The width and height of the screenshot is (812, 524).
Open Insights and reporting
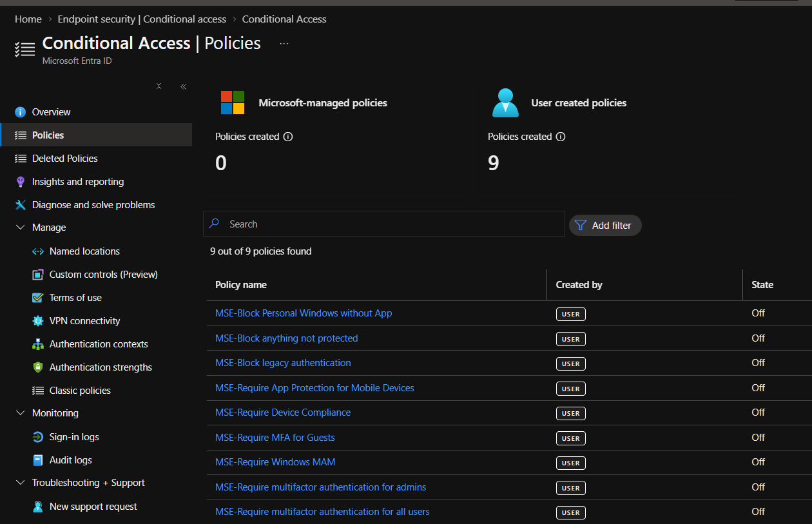tap(78, 181)
